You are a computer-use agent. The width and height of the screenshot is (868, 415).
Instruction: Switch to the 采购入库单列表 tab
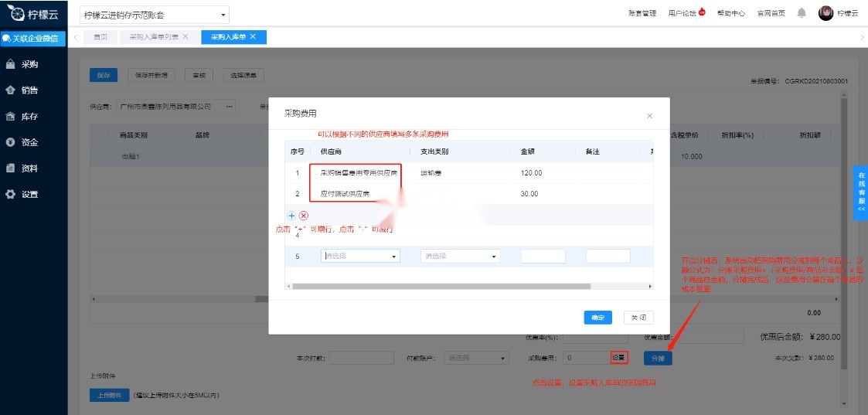(x=153, y=36)
